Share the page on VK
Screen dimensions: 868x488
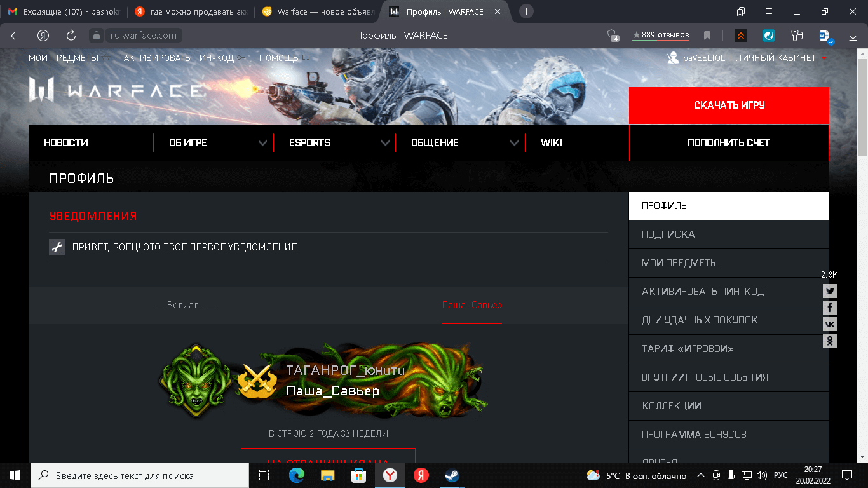(x=830, y=324)
